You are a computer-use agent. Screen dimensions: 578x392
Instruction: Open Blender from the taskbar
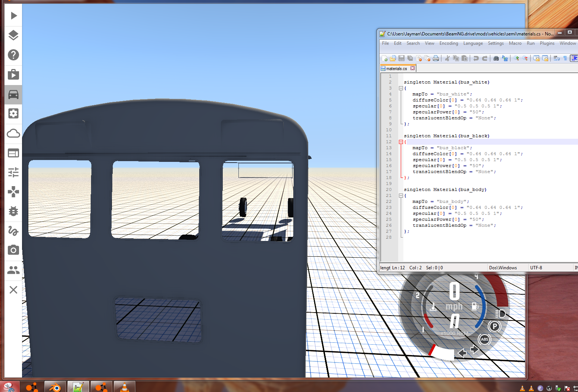(55, 387)
